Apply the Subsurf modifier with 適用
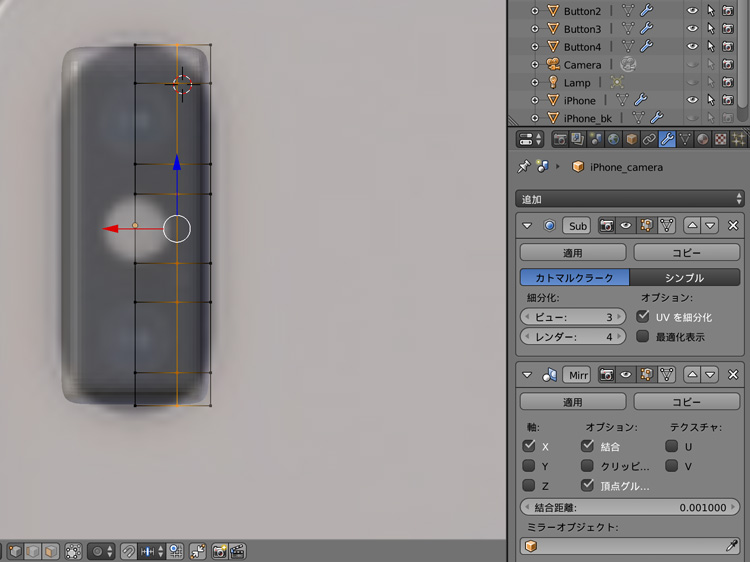The width and height of the screenshot is (750, 562). pyautogui.click(x=572, y=253)
